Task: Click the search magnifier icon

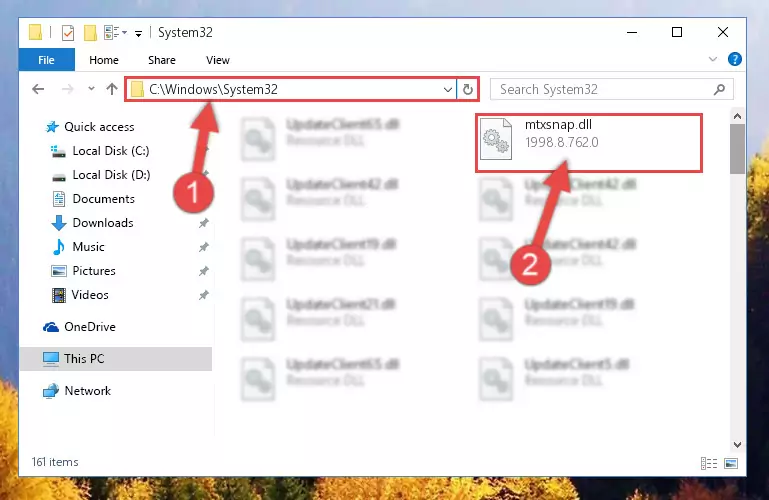Action: point(719,89)
